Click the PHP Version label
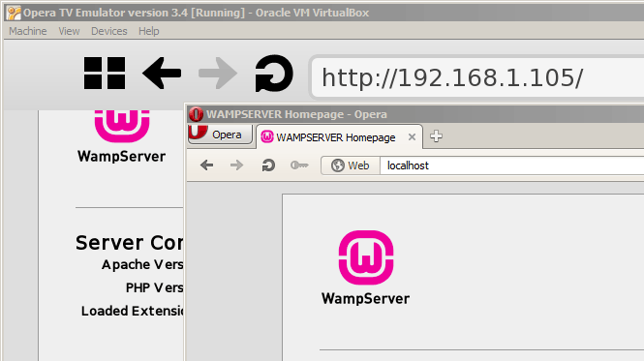The width and height of the screenshot is (644, 361). click(154, 287)
